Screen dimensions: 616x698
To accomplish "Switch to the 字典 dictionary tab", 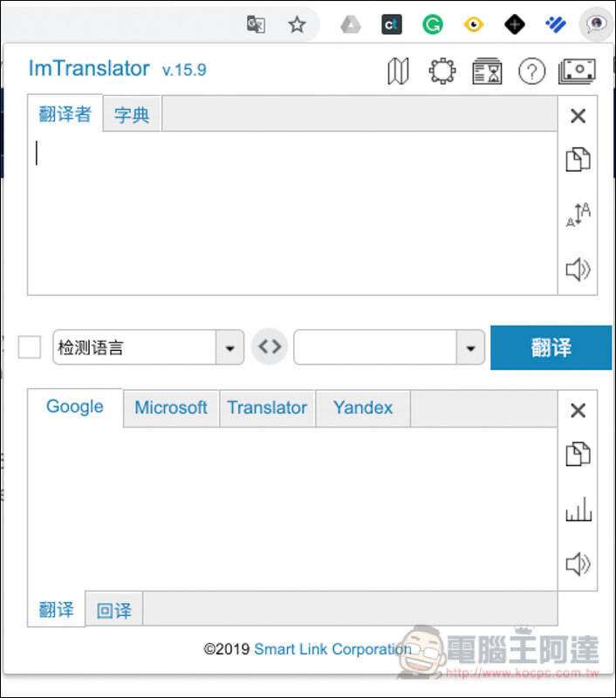I will pos(132,115).
